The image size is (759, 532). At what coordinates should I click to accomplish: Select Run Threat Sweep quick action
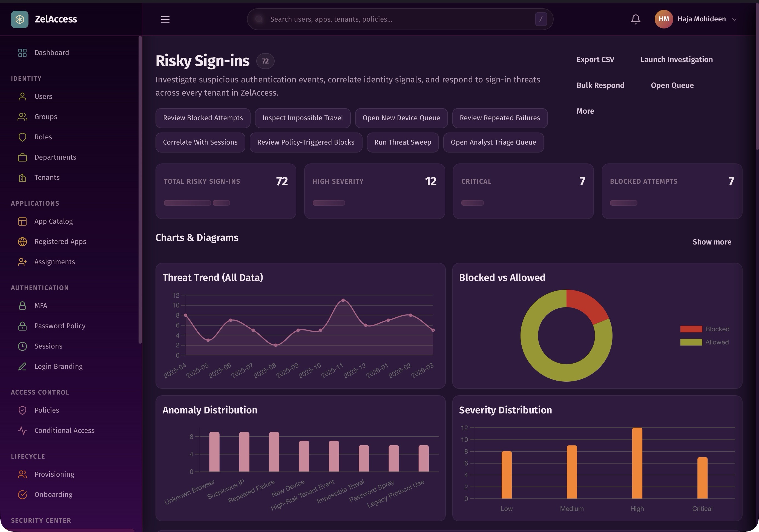(x=402, y=142)
